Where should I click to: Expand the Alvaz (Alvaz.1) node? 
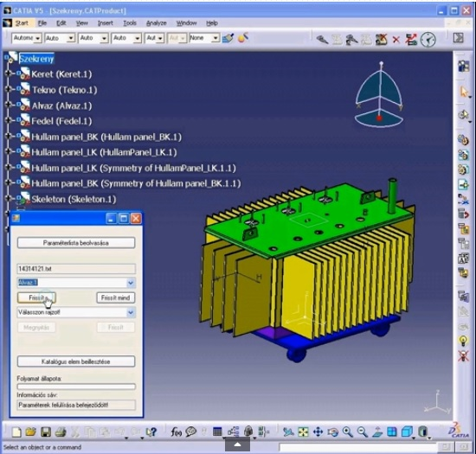click(8, 105)
